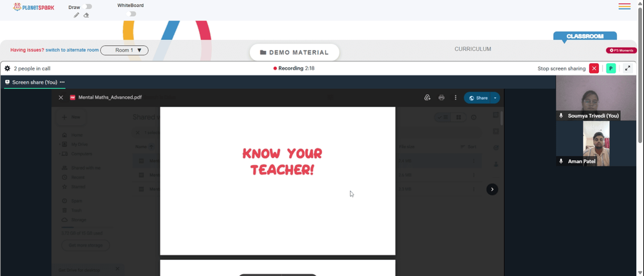Go to next file arrow
Image resolution: width=644 pixels, height=276 pixels.
click(492, 189)
